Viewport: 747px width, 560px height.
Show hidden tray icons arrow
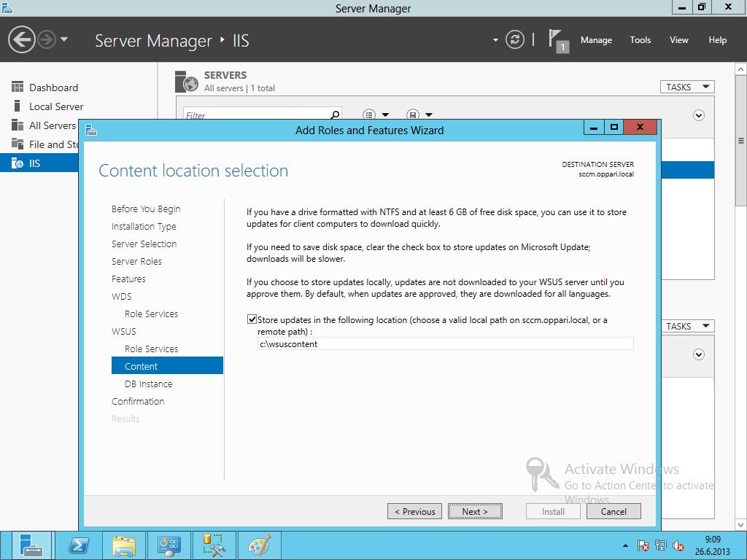[625, 545]
